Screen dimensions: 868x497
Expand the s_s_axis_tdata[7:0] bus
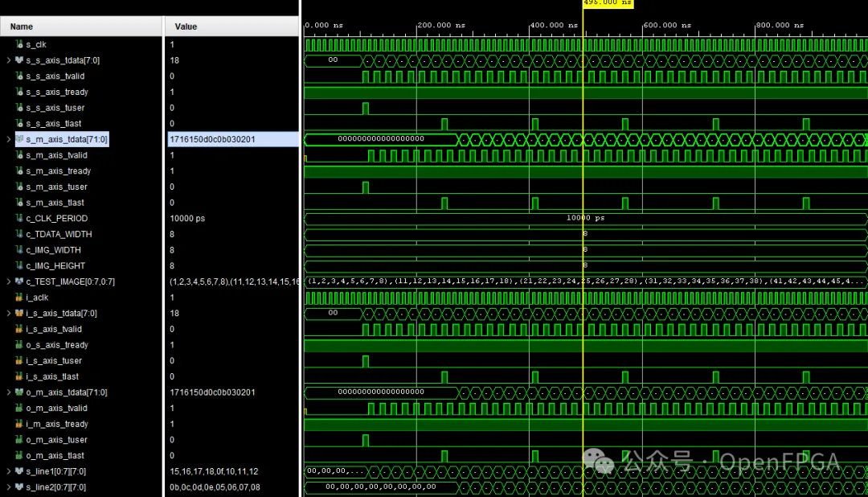point(8,60)
